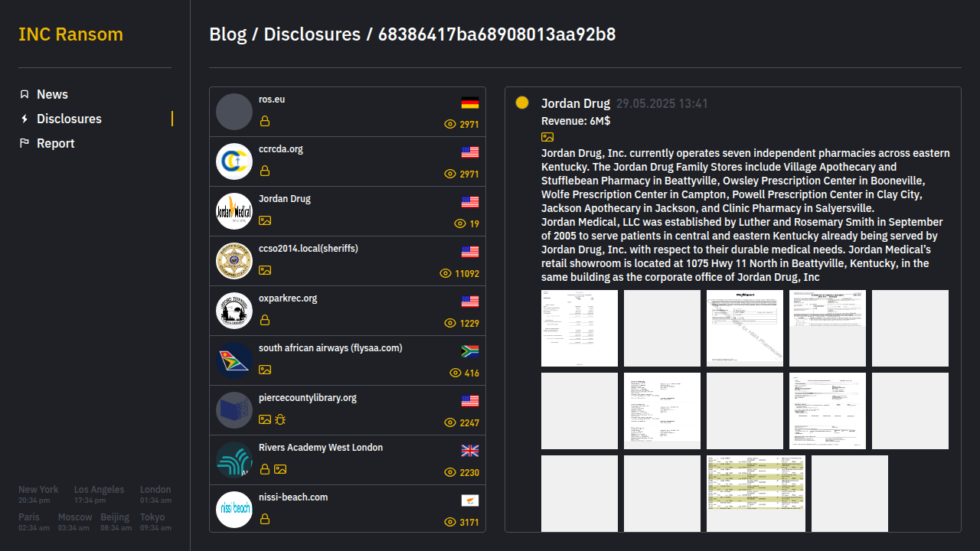The height and width of the screenshot is (551, 980).
Task: Open fourth document thumbnail in second row
Action: [x=828, y=411]
